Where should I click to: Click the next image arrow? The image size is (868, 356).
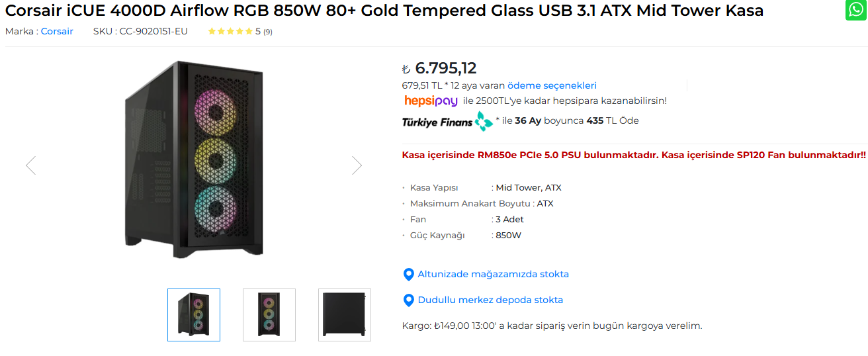(x=357, y=165)
